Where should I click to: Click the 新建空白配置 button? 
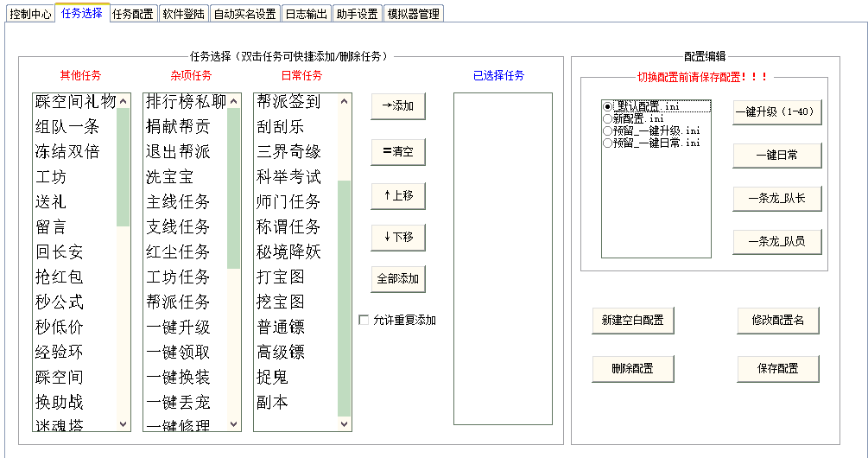point(633,320)
